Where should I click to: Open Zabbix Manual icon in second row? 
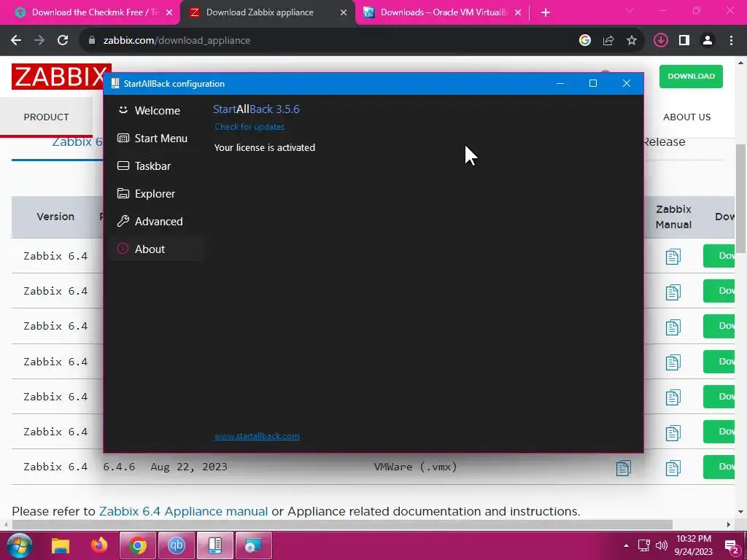pyautogui.click(x=673, y=292)
